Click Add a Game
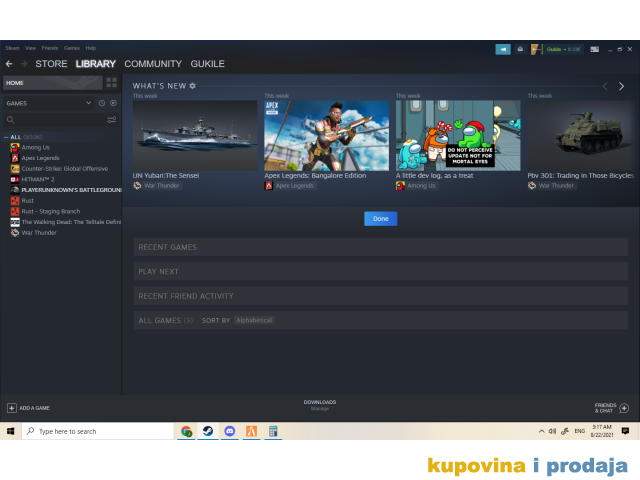Image resolution: width=640 pixels, height=480 pixels. click(x=28, y=408)
